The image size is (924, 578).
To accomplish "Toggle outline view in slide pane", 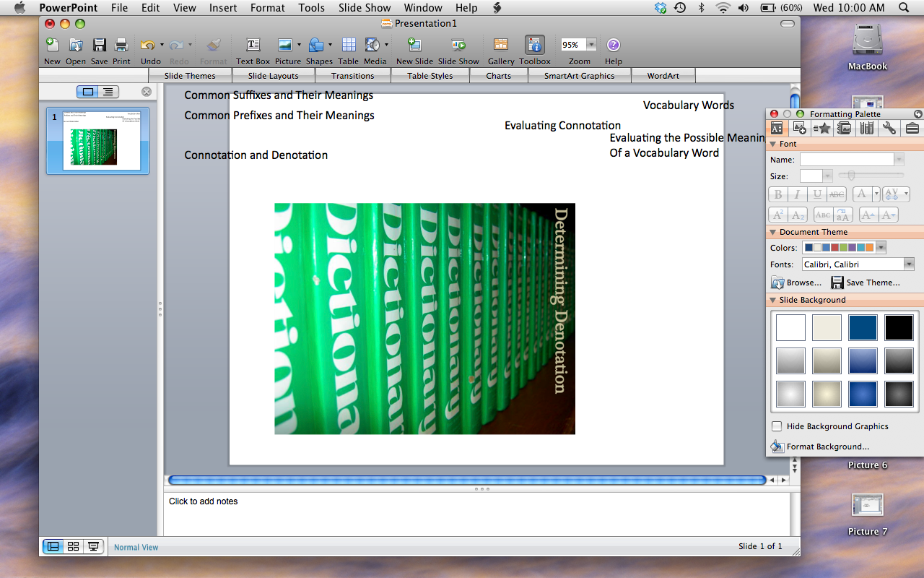I will tap(108, 92).
